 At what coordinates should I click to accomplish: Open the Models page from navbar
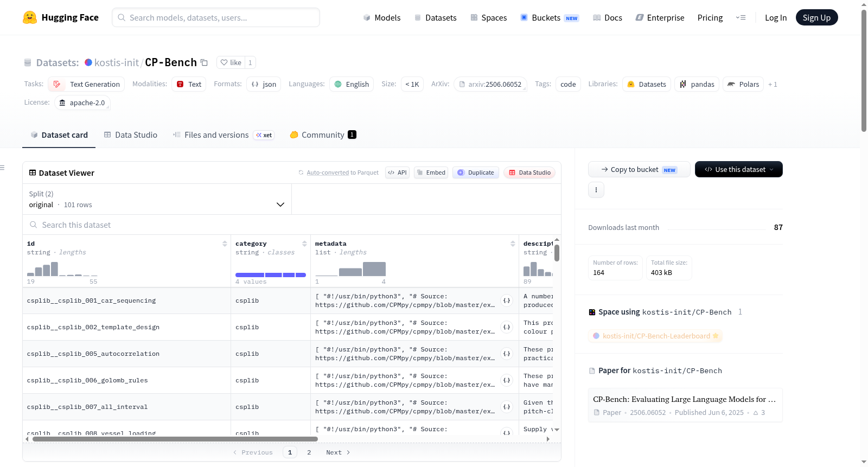382,18
